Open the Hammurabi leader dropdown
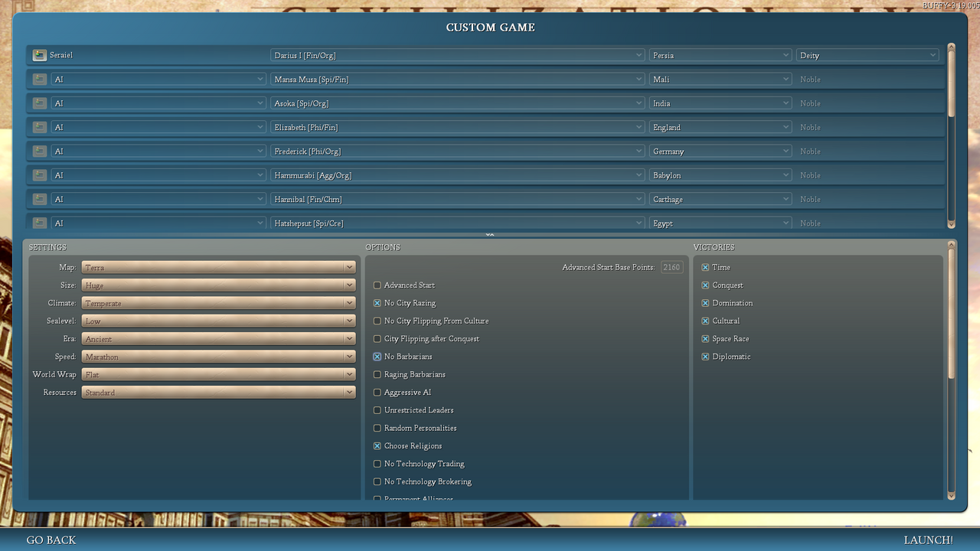 [x=458, y=175]
